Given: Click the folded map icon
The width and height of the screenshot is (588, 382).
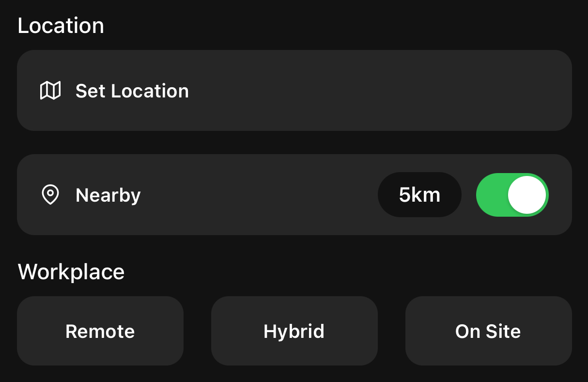Looking at the screenshot, I should [x=50, y=91].
